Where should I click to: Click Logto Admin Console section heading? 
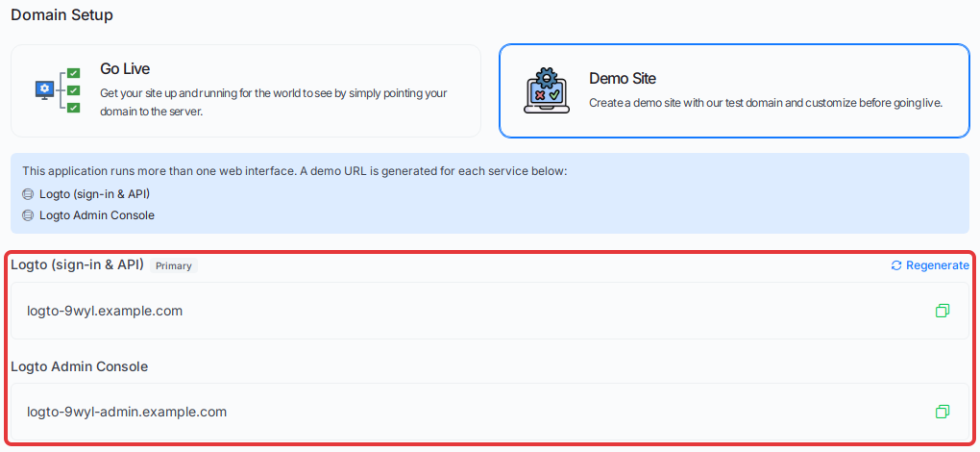(x=80, y=366)
